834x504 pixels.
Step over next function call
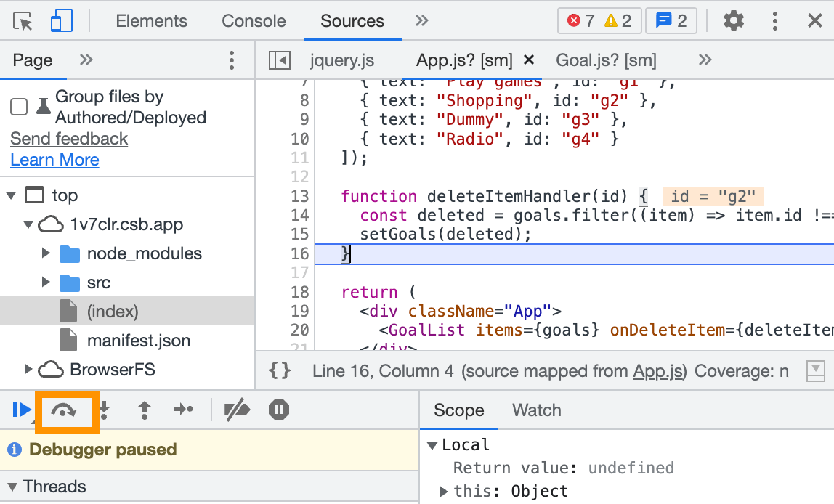(64, 410)
